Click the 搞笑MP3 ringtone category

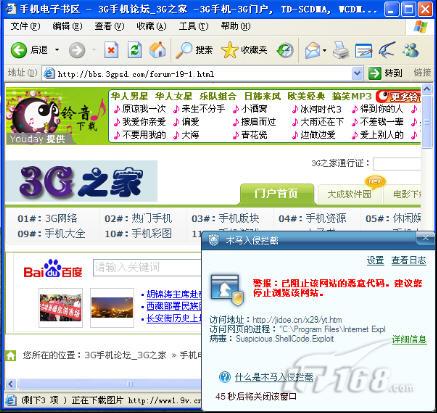[x=352, y=96]
